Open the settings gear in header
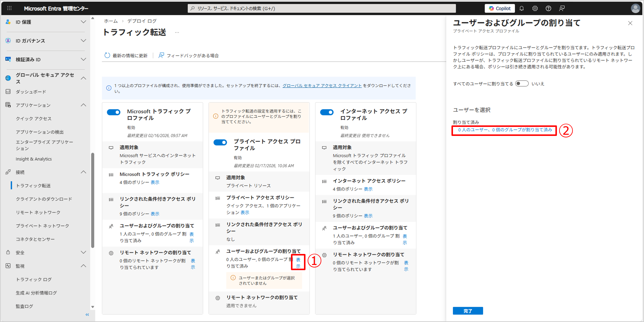This screenshot has width=644, height=322. click(x=535, y=8)
